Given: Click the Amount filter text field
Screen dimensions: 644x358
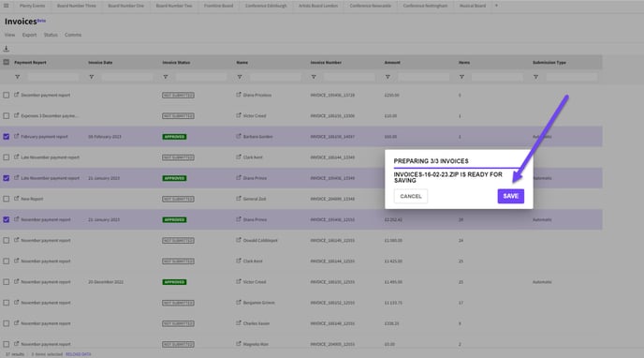Looking at the screenshot, I should [x=423, y=77].
